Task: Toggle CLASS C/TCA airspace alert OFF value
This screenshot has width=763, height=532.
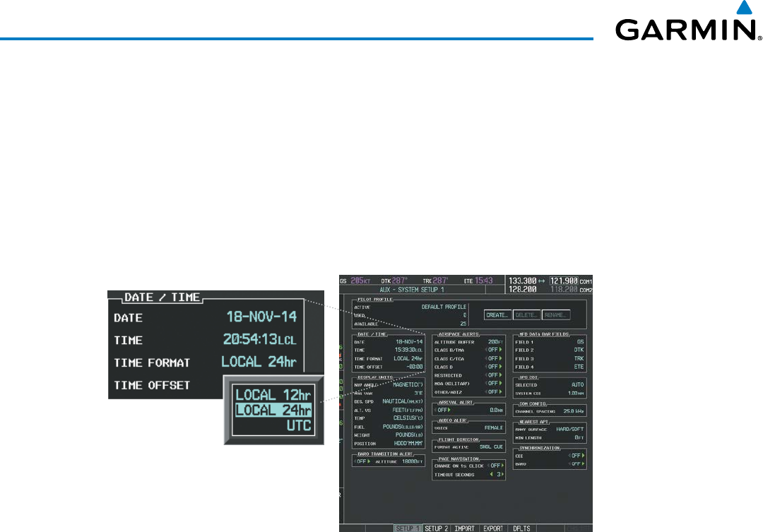Action: [x=493, y=359]
